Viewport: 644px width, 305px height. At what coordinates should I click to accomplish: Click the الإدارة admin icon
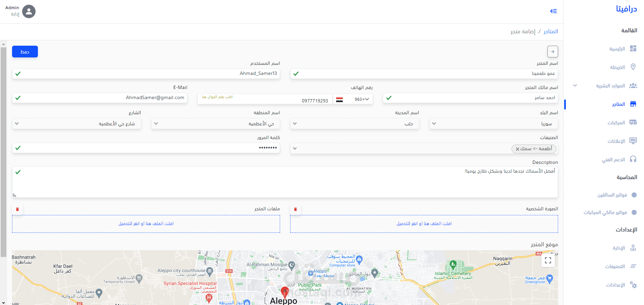coord(633,248)
